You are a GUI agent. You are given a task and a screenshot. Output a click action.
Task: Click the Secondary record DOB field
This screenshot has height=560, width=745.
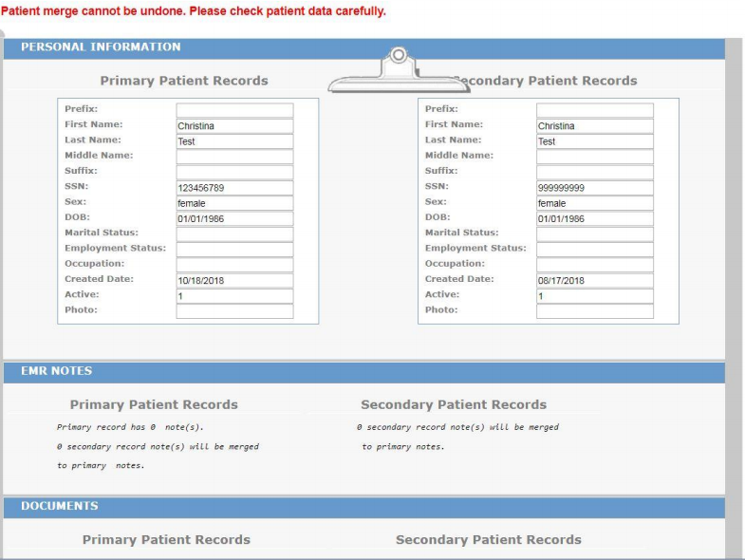pyautogui.click(x=594, y=218)
